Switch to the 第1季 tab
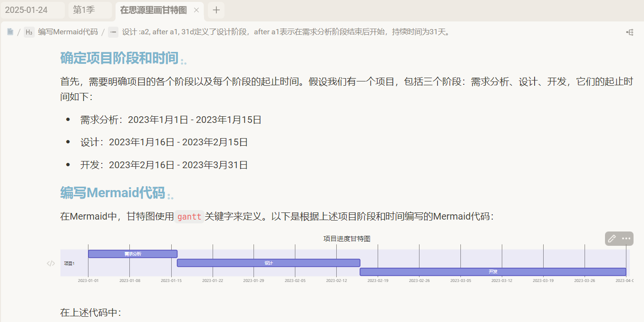This screenshot has width=644, height=322. point(90,10)
